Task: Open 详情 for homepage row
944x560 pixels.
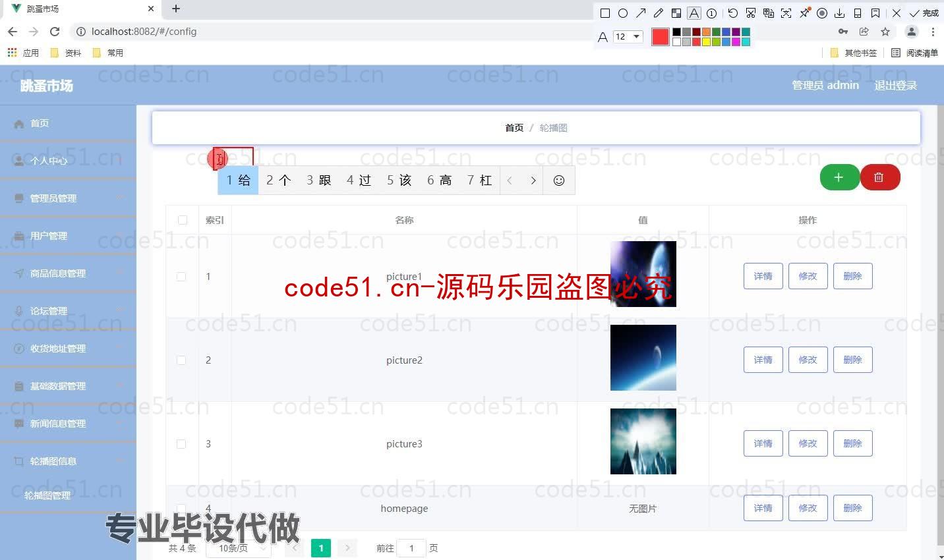Action: pos(763,508)
